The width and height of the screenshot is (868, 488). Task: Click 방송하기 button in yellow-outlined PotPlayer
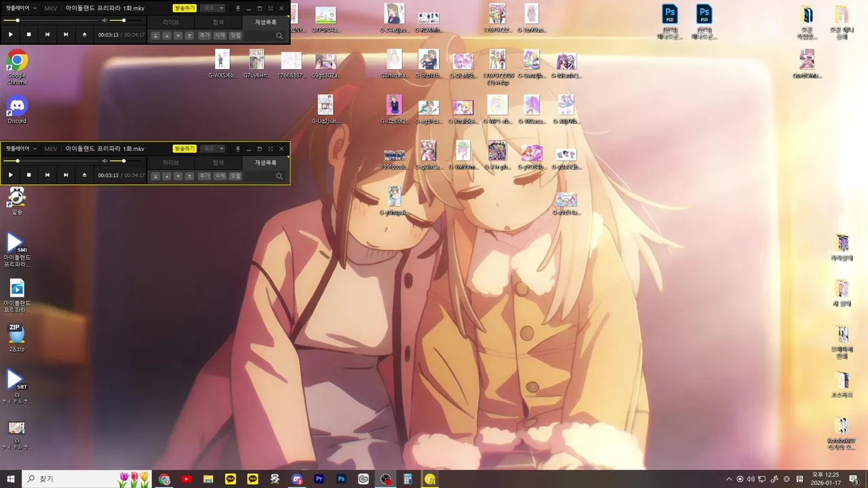pos(184,149)
